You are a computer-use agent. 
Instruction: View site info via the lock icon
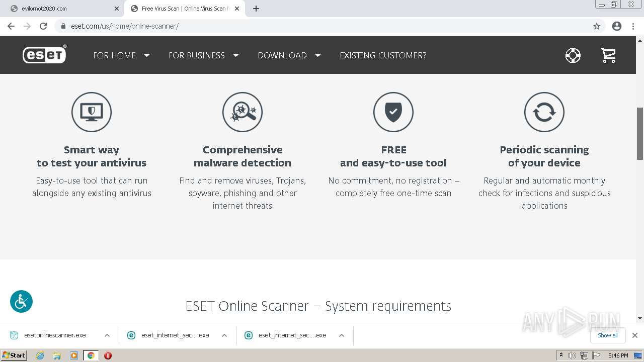click(x=63, y=26)
